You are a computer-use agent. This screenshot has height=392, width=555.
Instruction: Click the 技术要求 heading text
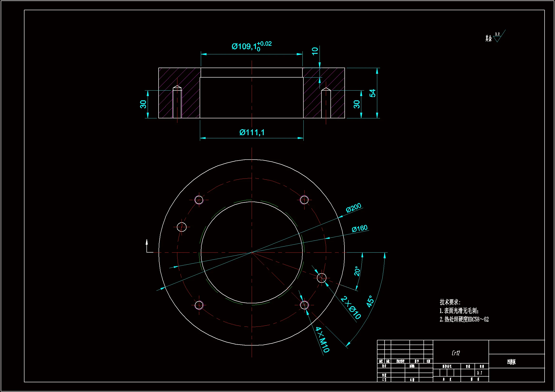[450, 302]
